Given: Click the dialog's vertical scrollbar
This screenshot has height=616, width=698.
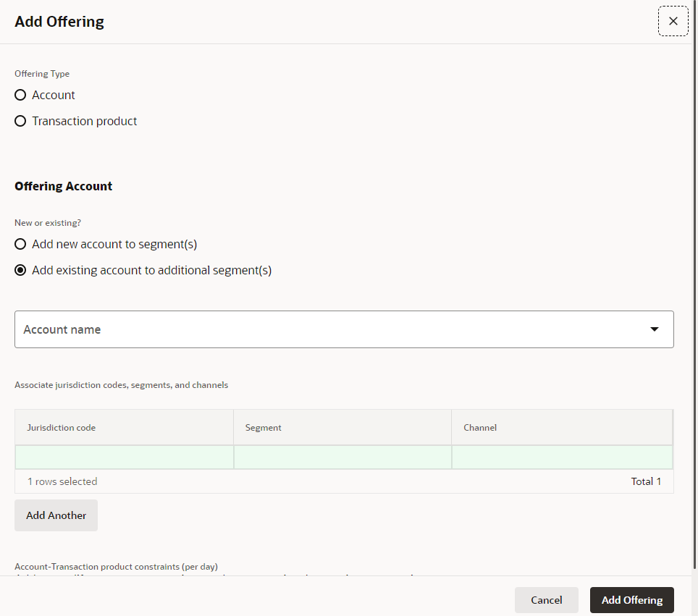Looking at the screenshot, I should tap(695, 285).
